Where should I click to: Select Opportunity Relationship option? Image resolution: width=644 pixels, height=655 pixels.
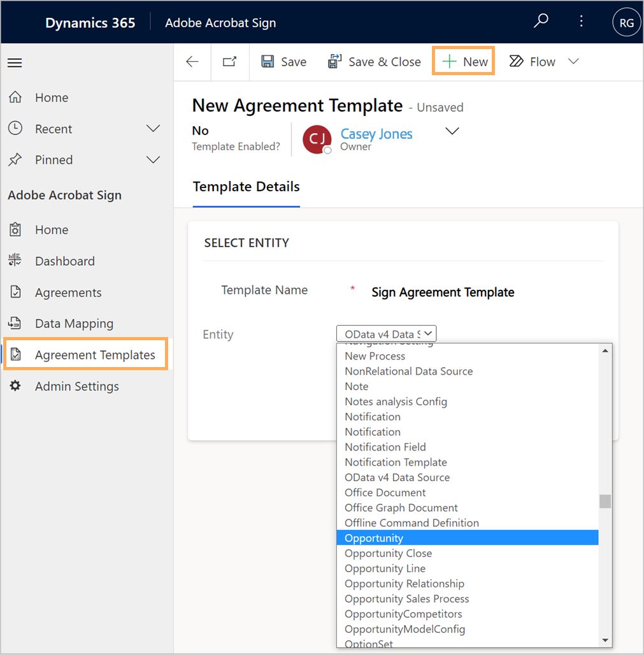tap(468, 584)
